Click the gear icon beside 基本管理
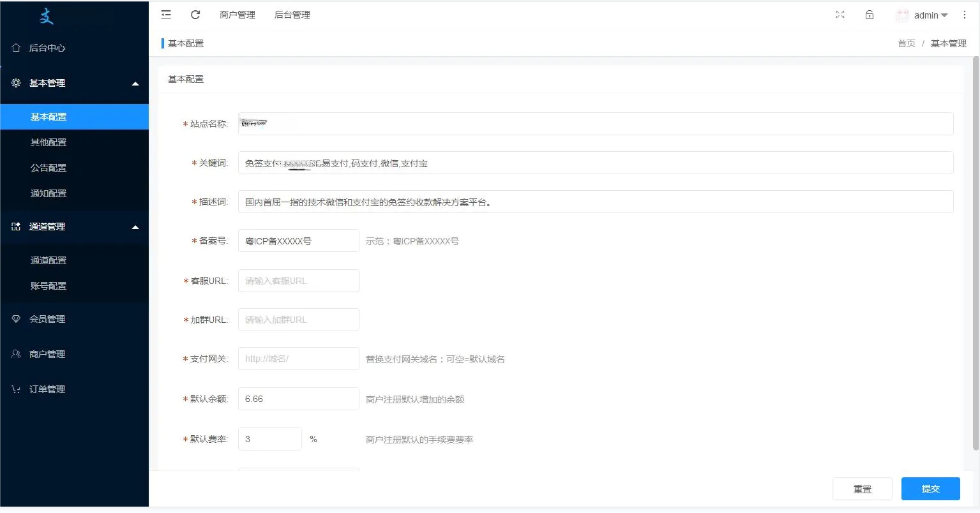The image size is (980, 513). tap(16, 83)
